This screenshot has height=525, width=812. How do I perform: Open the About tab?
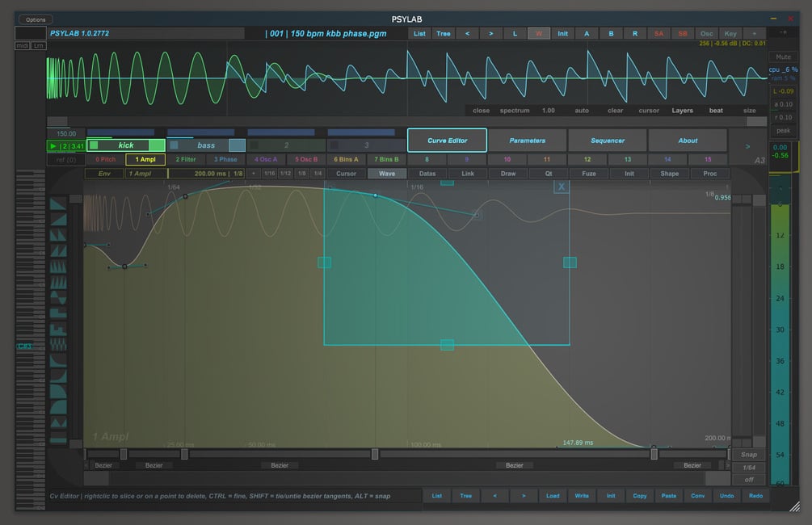[688, 141]
